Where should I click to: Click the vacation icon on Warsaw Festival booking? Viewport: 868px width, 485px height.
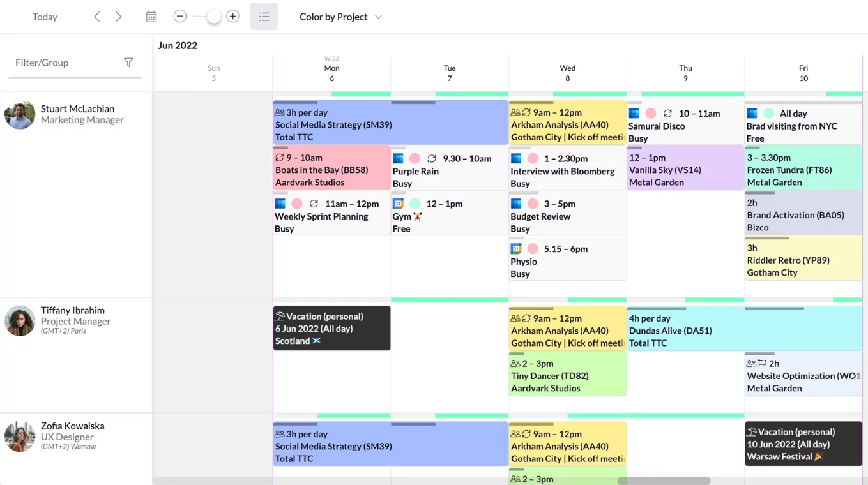[x=752, y=431]
